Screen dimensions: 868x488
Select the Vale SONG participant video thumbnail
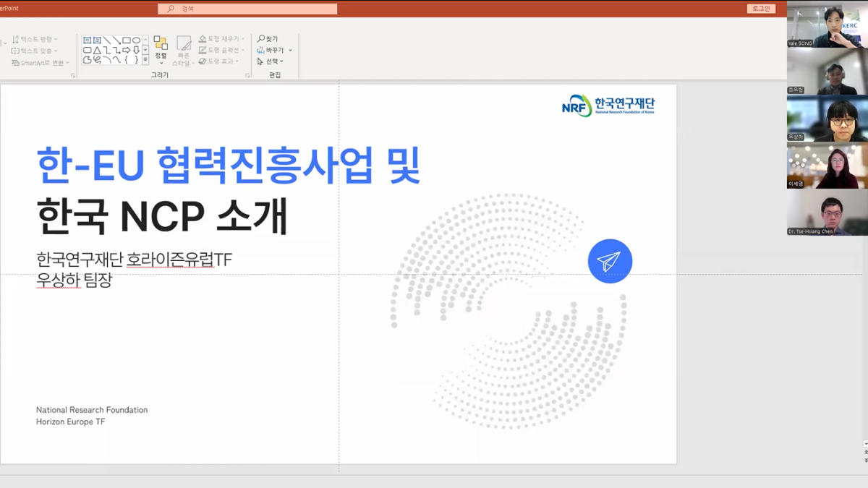click(x=827, y=25)
